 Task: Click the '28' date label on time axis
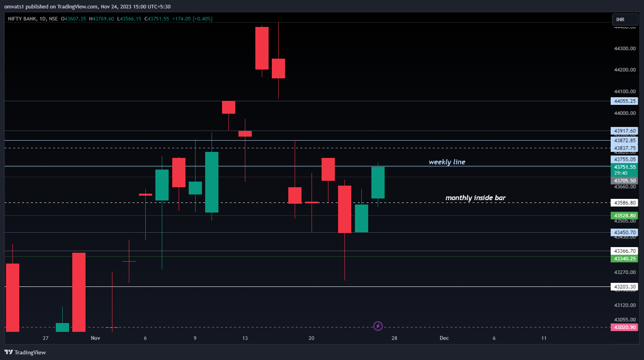click(394, 338)
